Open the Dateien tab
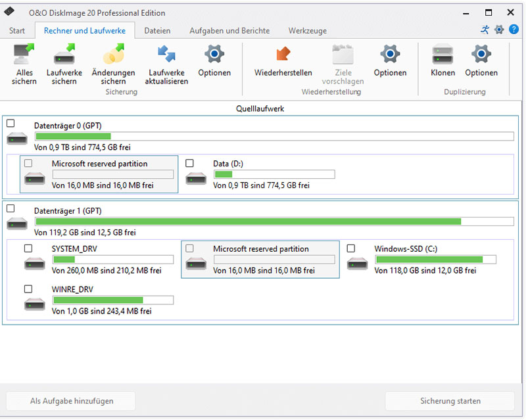The height and width of the screenshot is (420, 526). point(157,30)
